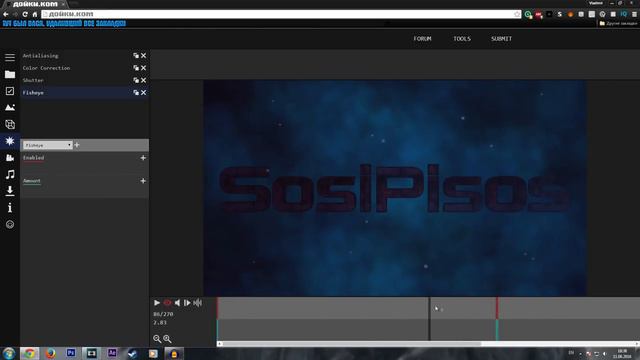Image resolution: width=640 pixels, height=360 pixels.
Task: Open the Fisheye effect type dropdown
Action: (x=48, y=145)
